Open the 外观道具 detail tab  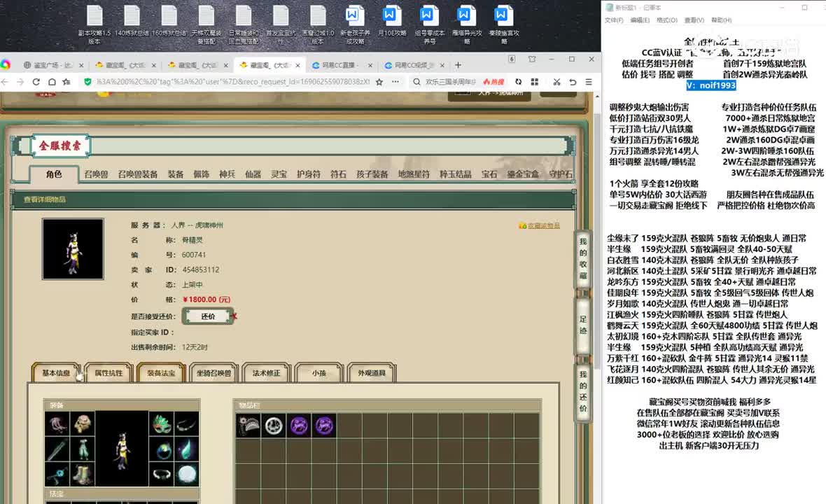[372, 373]
